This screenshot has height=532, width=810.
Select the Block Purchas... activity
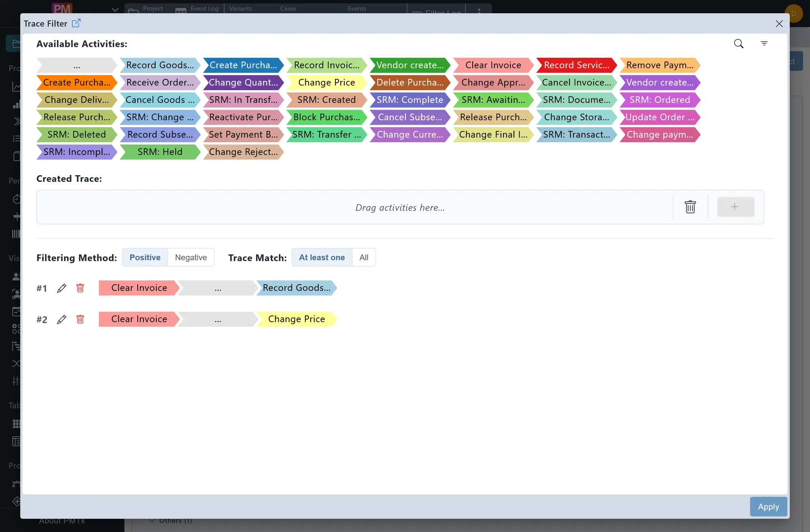pyautogui.click(x=327, y=117)
